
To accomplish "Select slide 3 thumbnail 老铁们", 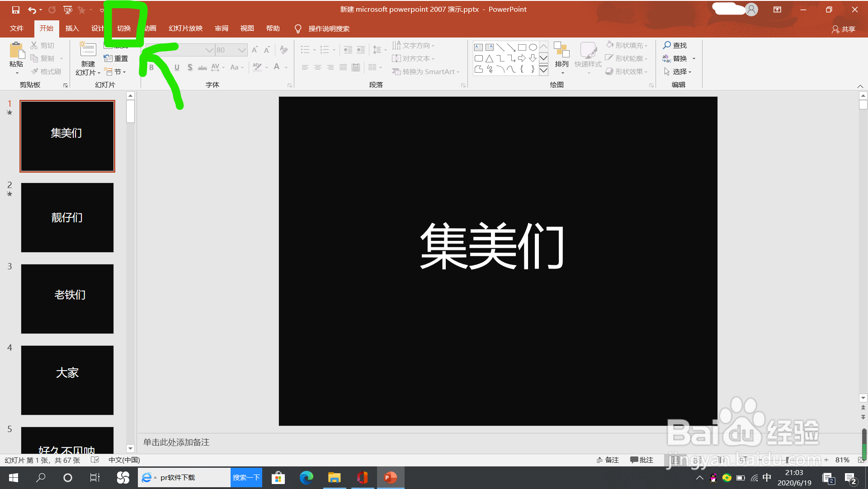I will [67, 299].
